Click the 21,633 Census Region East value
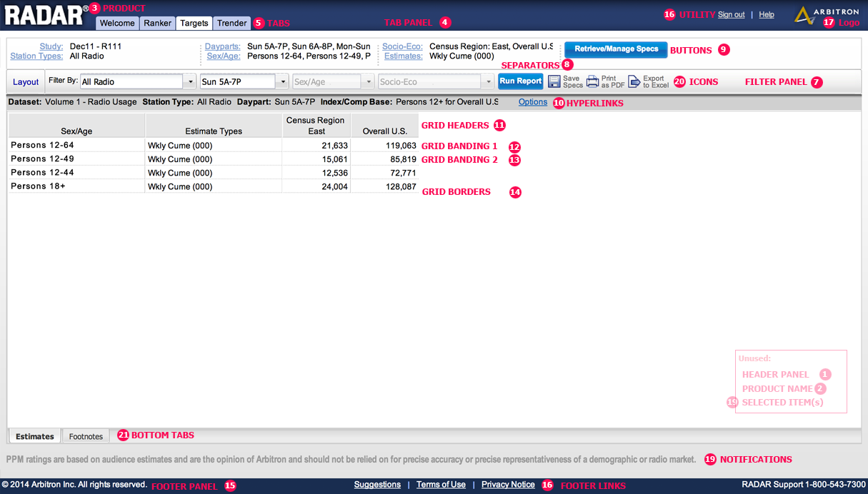The width and height of the screenshot is (868, 494). (x=334, y=146)
